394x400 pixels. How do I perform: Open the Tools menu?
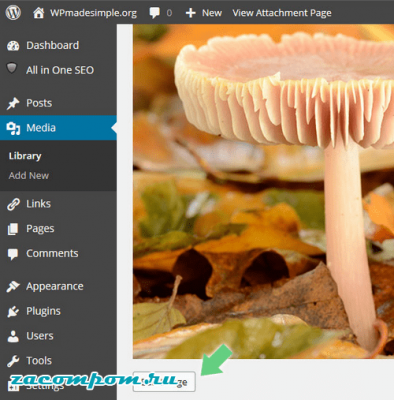pos(39,361)
